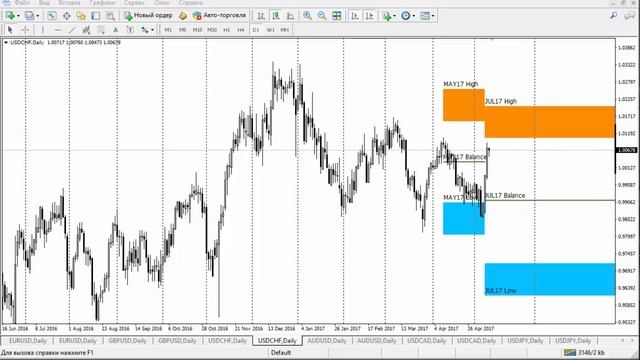
Task: Switch chart to bar chart
Action: point(261,16)
